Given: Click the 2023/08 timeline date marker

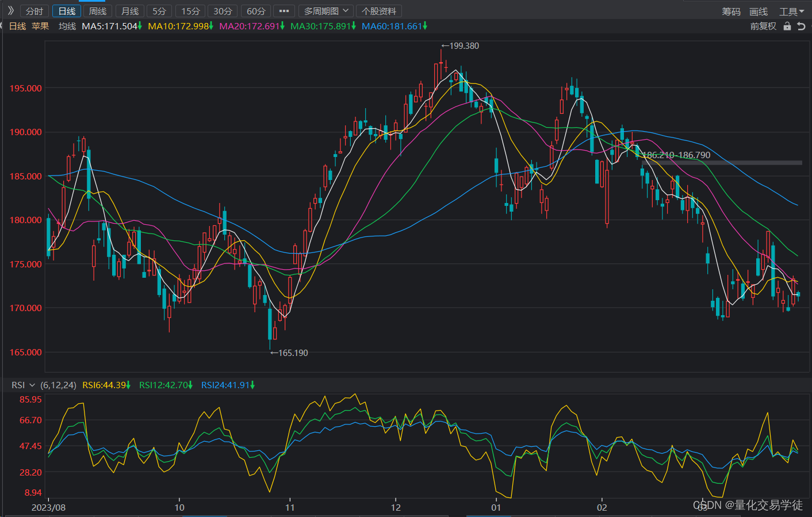Looking at the screenshot, I should pos(48,507).
